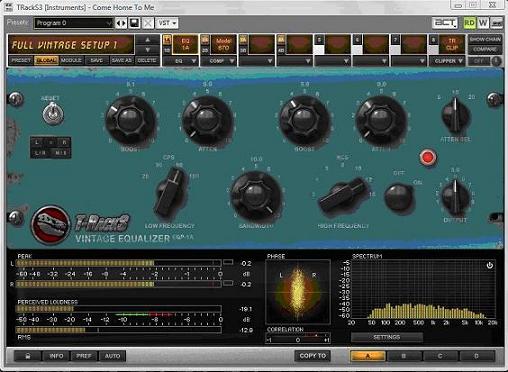Select comparison slot A
Viewport: 508px width, 372px height.
click(368, 356)
